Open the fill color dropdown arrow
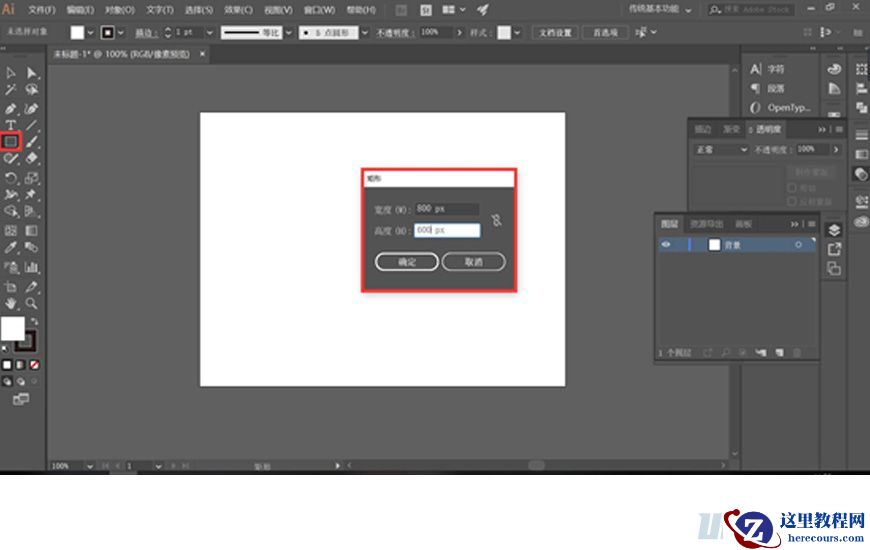Image resolution: width=870 pixels, height=550 pixels. 92,32
